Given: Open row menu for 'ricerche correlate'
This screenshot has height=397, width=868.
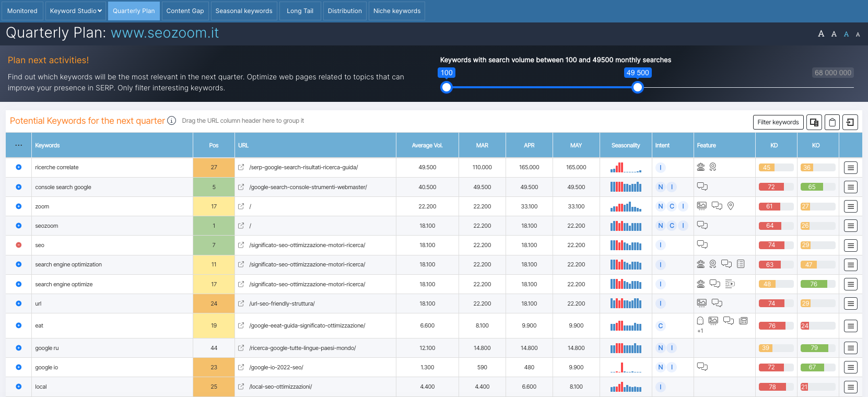Looking at the screenshot, I should coord(851,168).
